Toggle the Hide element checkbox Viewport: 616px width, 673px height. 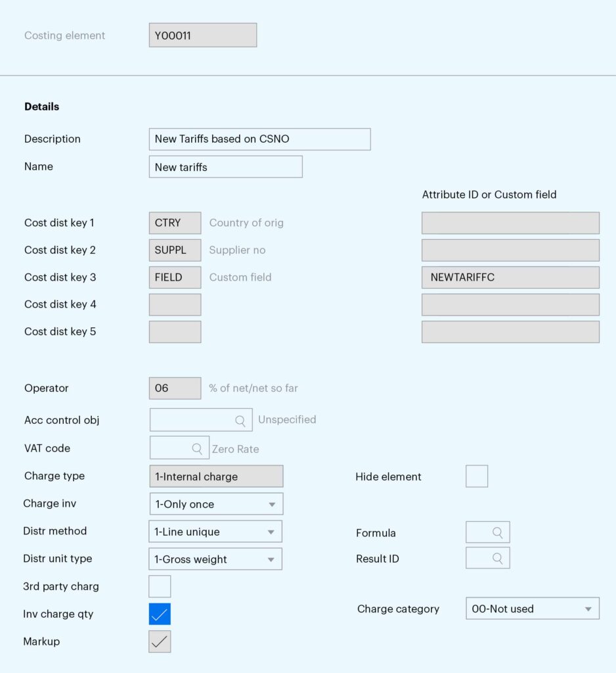pyautogui.click(x=477, y=476)
